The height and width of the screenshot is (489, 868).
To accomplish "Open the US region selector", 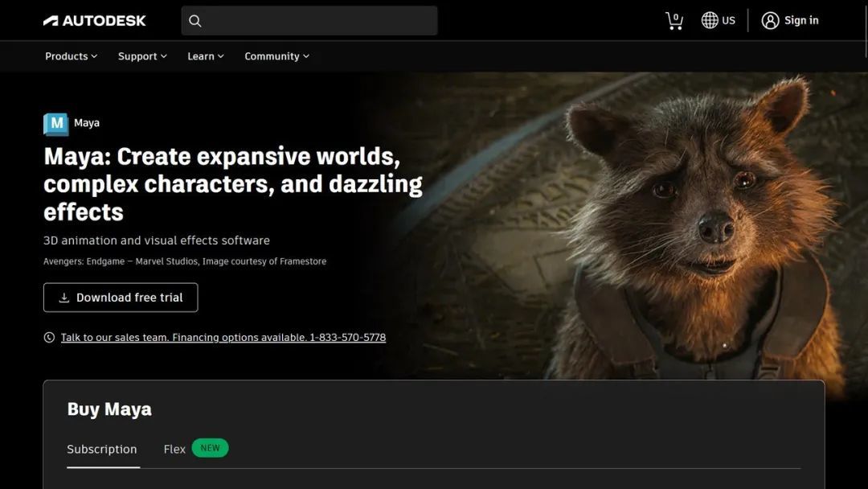I will click(x=718, y=20).
